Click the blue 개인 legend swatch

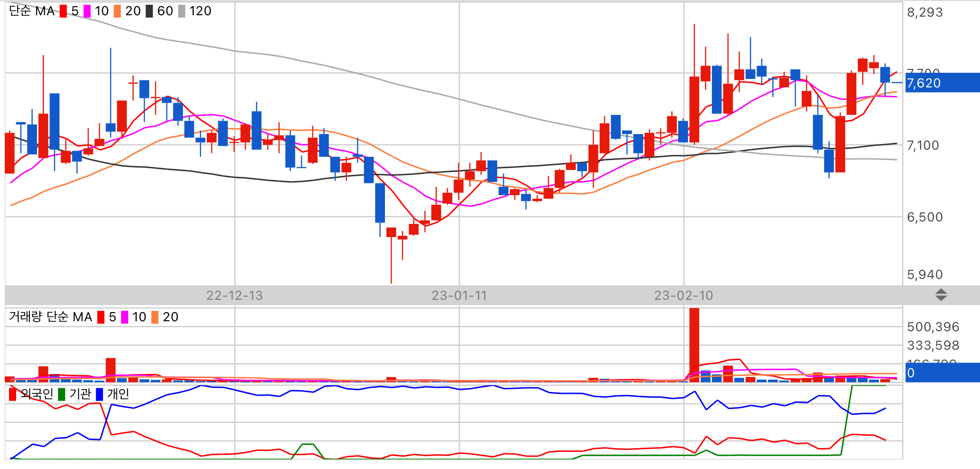coord(99,394)
